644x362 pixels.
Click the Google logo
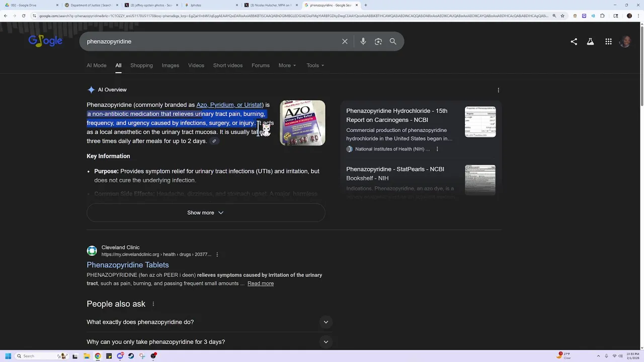45,41
